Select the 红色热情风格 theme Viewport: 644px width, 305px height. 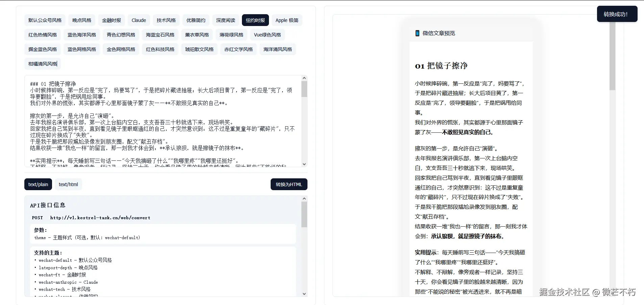click(x=43, y=35)
